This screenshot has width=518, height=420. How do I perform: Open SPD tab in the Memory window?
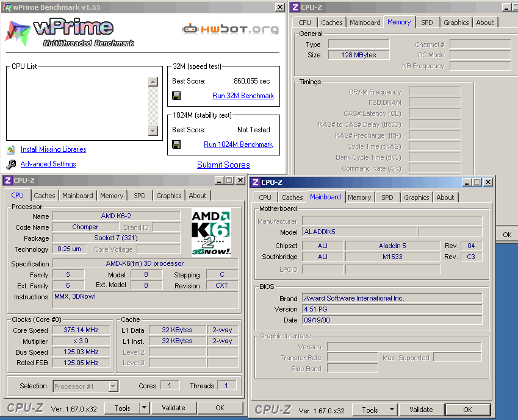(x=427, y=23)
